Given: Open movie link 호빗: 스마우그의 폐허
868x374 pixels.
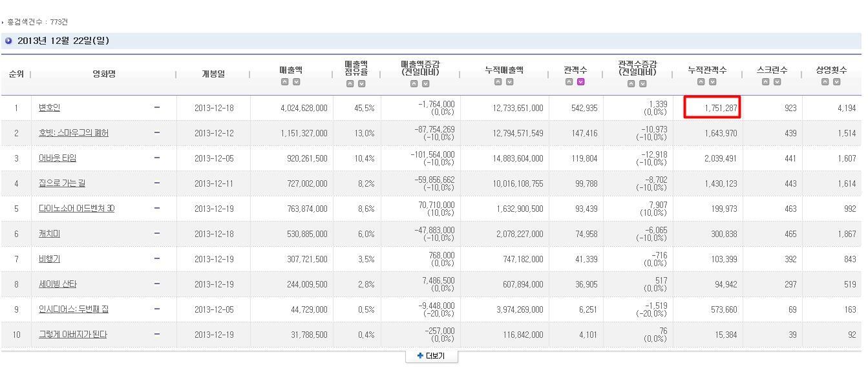Looking at the screenshot, I should coord(74,133).
